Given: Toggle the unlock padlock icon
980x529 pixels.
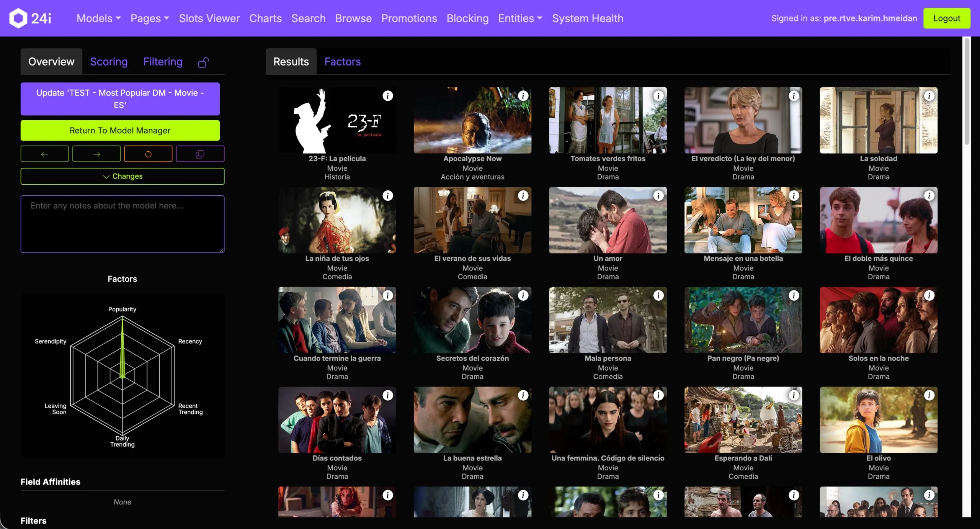Looking at the screenshot, I should [x=203, y=62].
